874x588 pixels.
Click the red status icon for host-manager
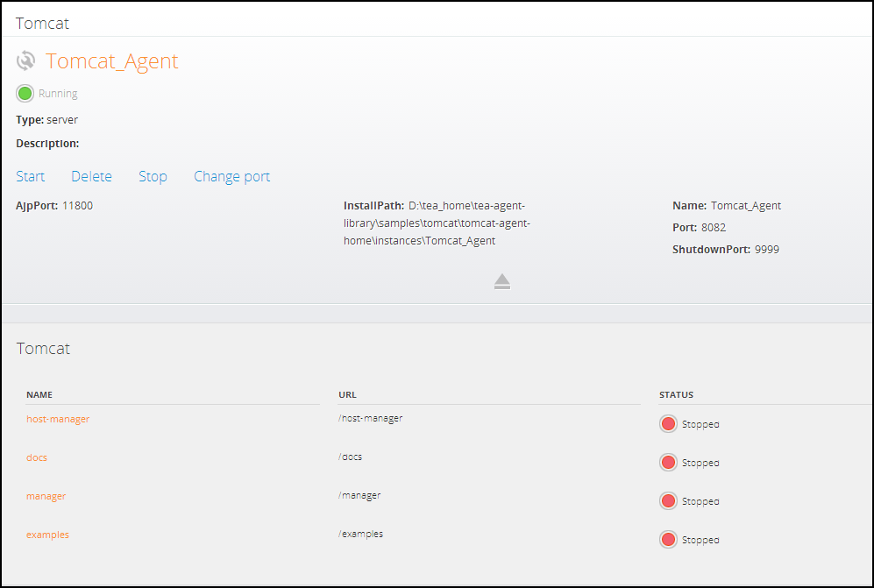[x=668, y=424]
